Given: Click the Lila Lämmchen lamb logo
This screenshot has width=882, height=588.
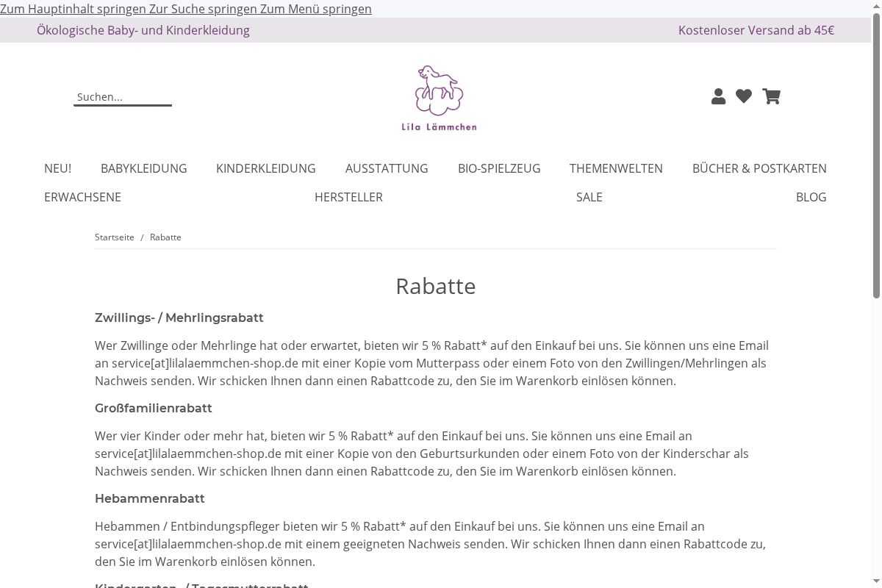Looking at the screenshot, I should 439,98.
